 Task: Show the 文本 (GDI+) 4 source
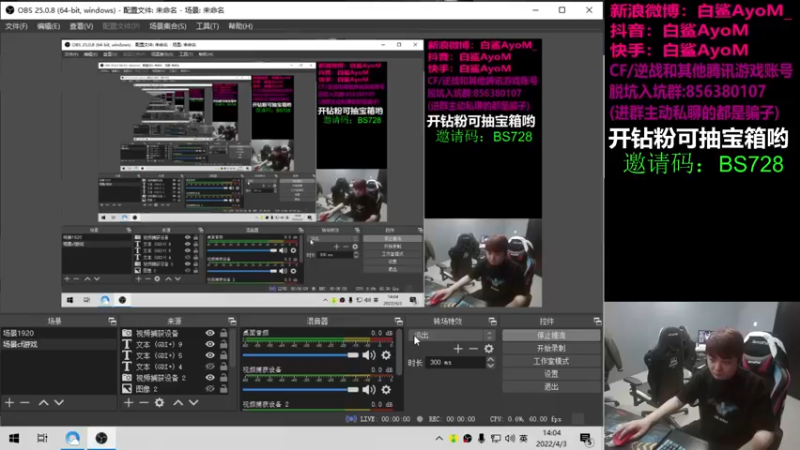210,366
